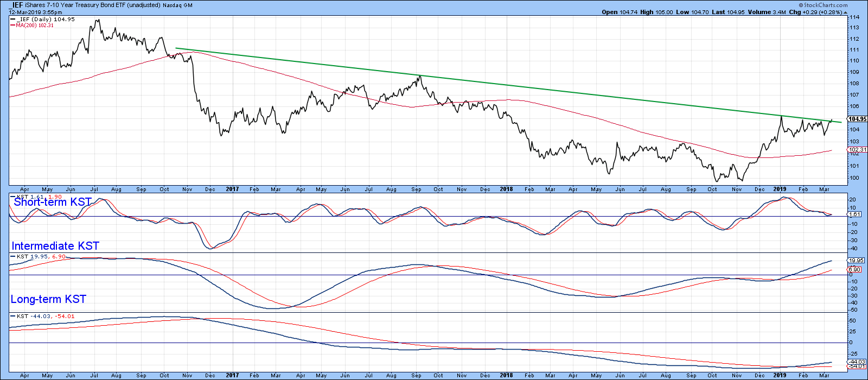Click the red 6.90 KST signal tag
This screenshot has width=868, height=380.
pos(854,270)
